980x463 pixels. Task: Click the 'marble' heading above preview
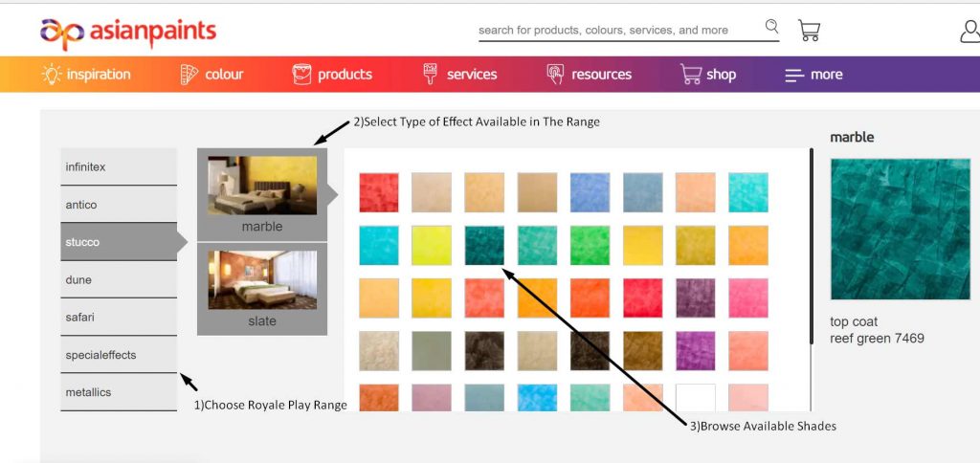(852, 137)
